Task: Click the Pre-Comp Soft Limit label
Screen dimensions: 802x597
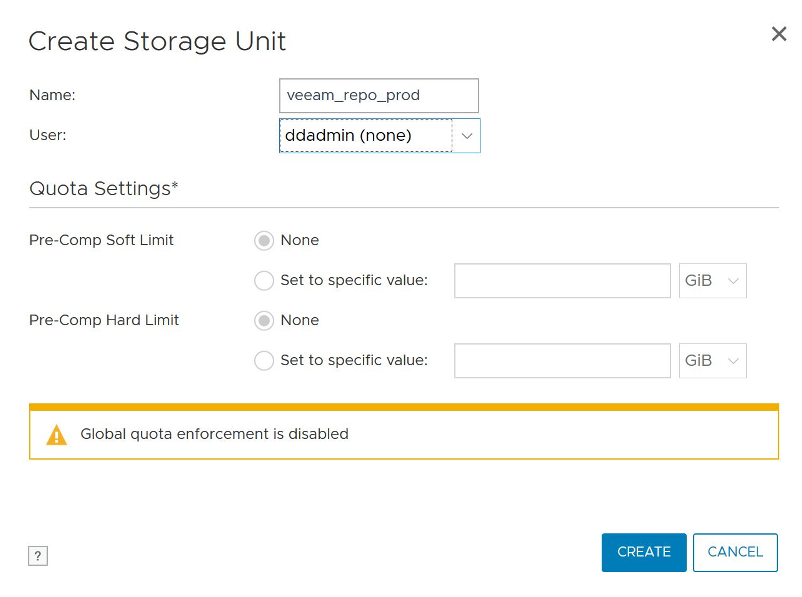Action: coord(101,240)
